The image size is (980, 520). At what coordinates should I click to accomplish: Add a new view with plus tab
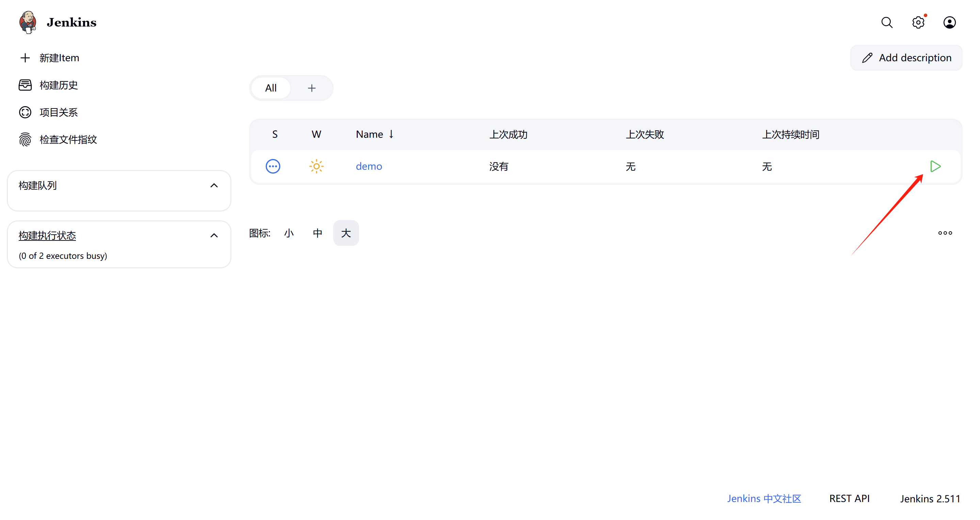[311, 88]
